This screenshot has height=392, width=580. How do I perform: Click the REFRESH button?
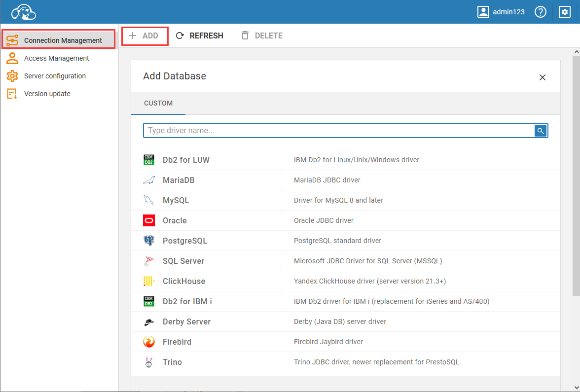tap(199, 35)
